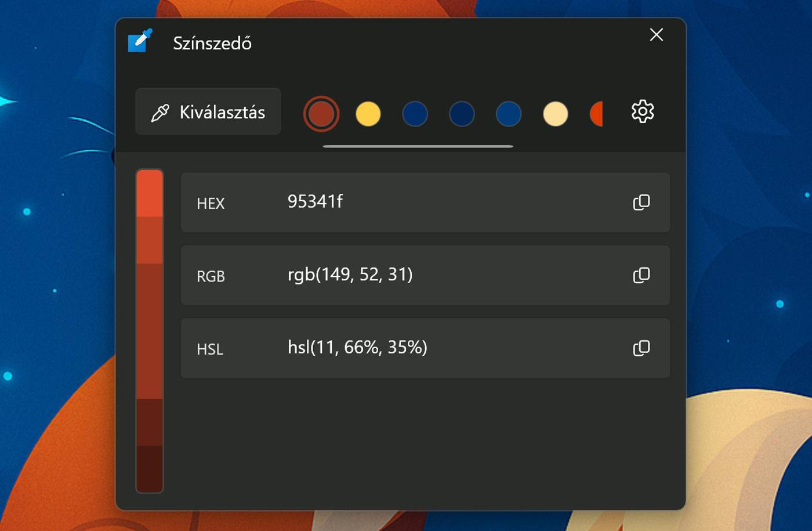Click the Kiválasztás pick button
This screenshot has height=531, width=812.
tap(208, 112)
